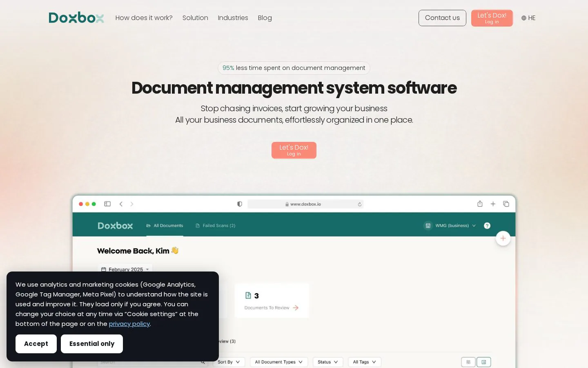Go to the Industries nav item
588x368 pixels.
click(x=233, y=18)
